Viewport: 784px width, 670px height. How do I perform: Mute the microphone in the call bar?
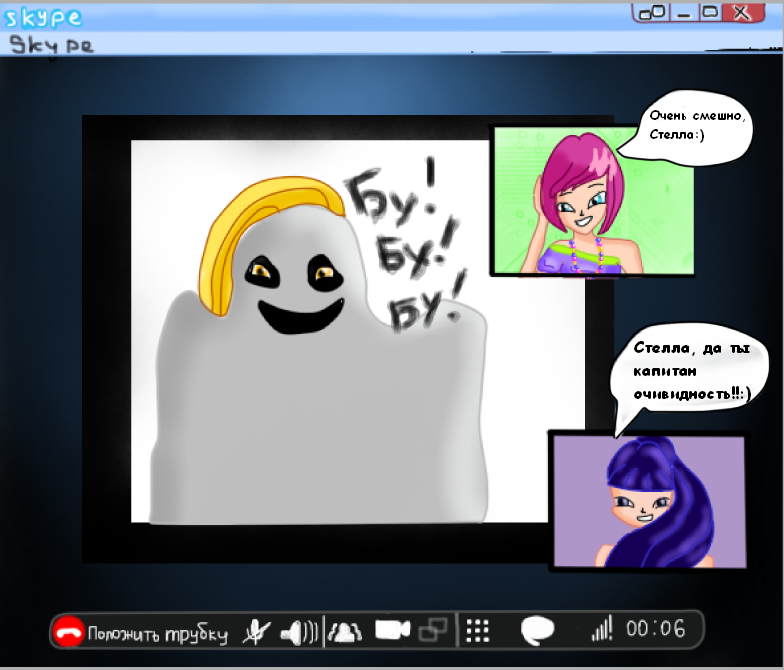(257, 631)
